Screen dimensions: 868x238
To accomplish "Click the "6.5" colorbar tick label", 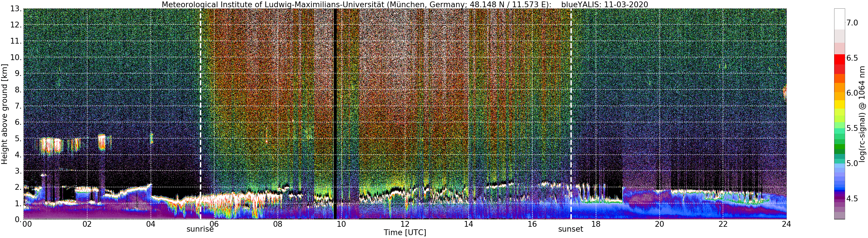I will [x=852, y=58].
